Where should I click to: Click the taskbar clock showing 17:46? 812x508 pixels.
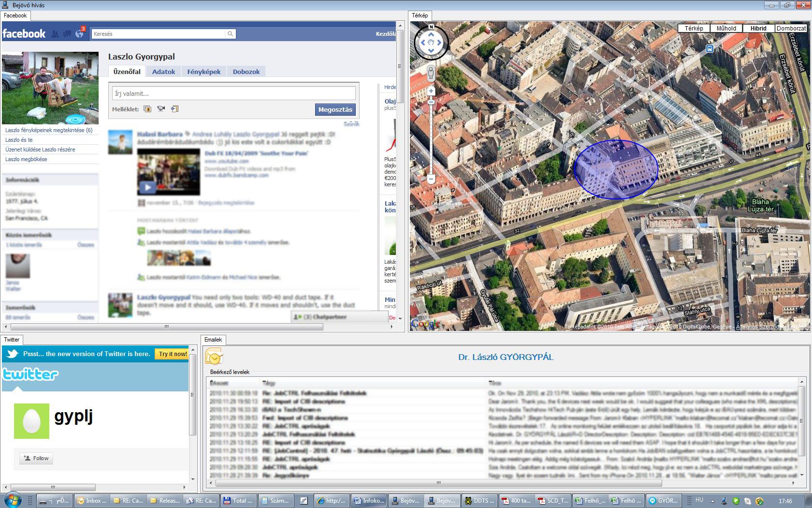click(785, 501)
